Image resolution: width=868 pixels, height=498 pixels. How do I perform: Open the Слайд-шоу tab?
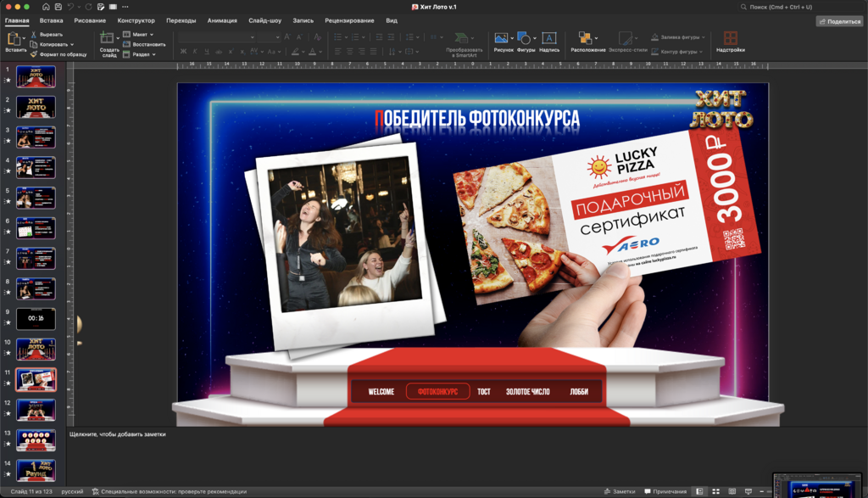pos(264,20)
